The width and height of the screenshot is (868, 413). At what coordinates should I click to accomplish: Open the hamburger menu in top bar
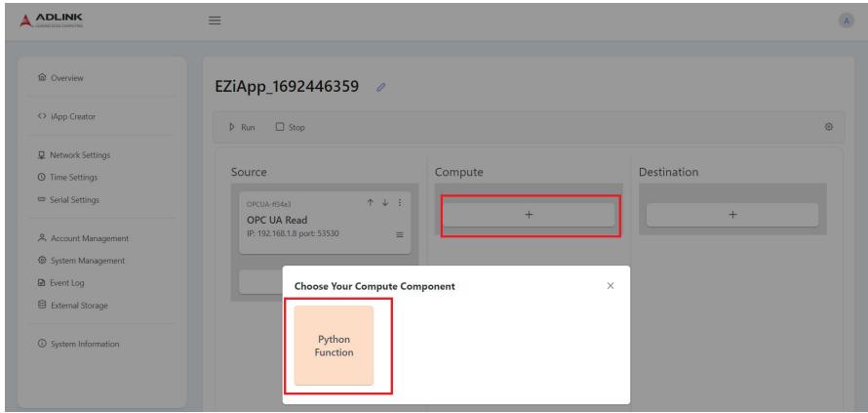215,21
